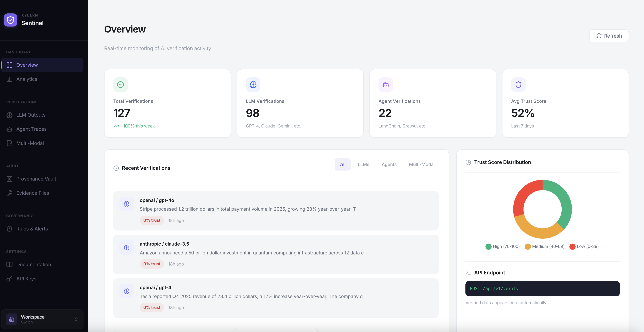Viewport: 644px width, 332px height.
Task: Toggle the High (70-100) legend item
Action: 502,246
